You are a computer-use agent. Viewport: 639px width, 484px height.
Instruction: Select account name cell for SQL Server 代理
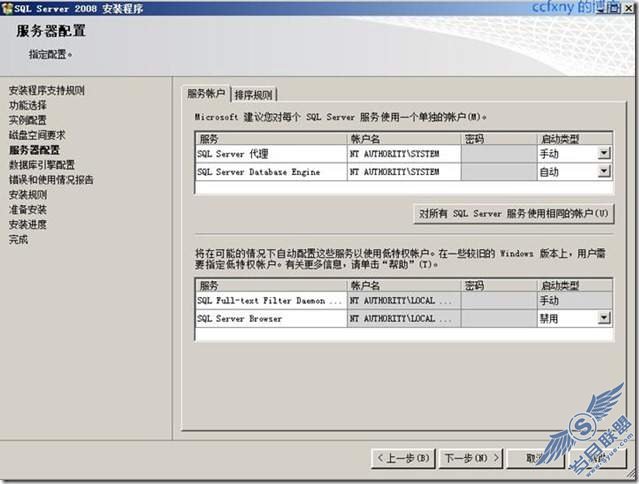click(404, 154)
